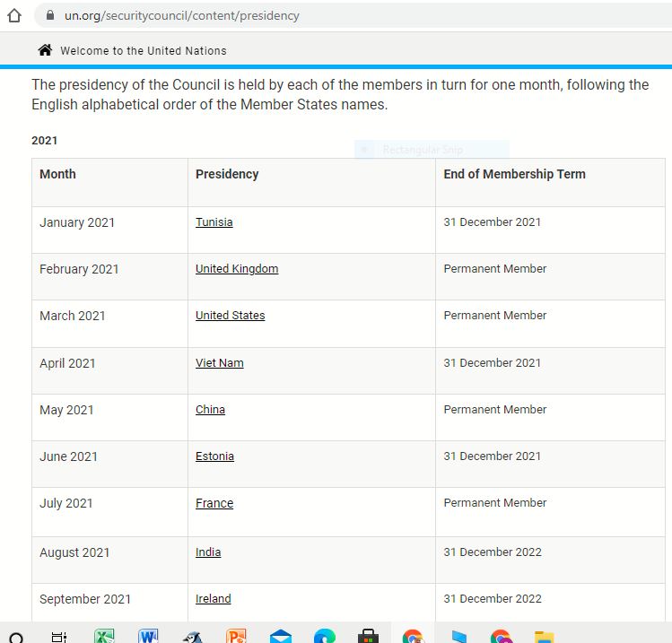
Task: Follow the United Kingdom link
Action: (x=237, y=269)
